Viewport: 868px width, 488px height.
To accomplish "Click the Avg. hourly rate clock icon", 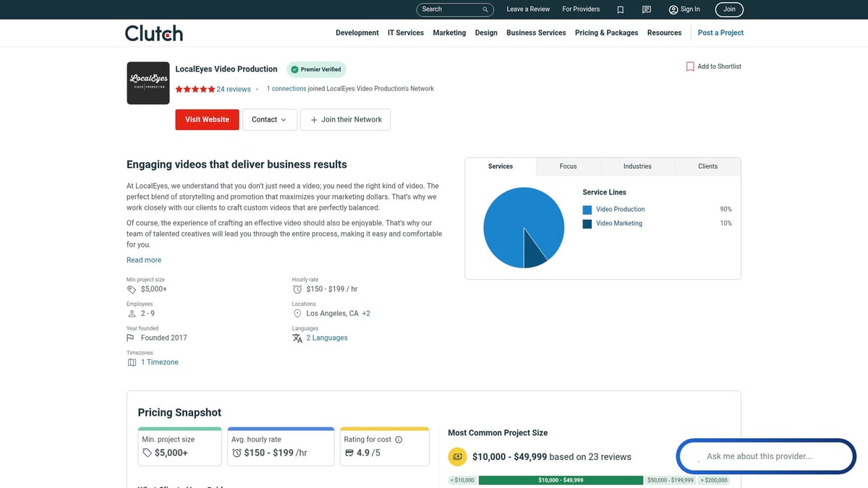I will click(x=237, y=453).
